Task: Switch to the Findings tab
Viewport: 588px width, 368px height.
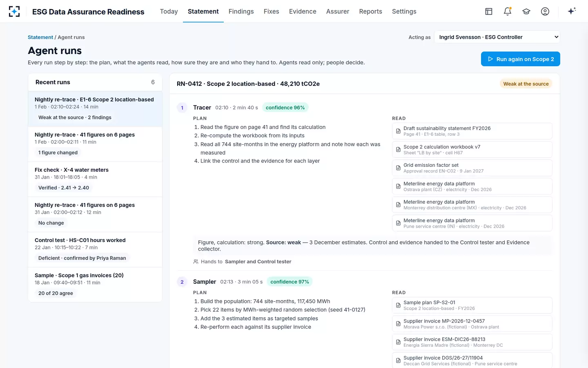Action: [x=241, y=11]
